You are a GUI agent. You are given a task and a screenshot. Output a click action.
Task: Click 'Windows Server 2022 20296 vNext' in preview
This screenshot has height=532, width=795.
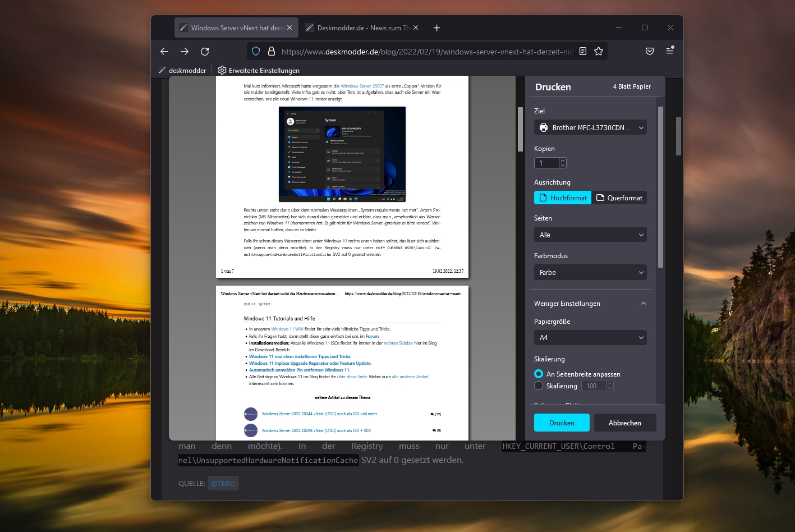316,430
